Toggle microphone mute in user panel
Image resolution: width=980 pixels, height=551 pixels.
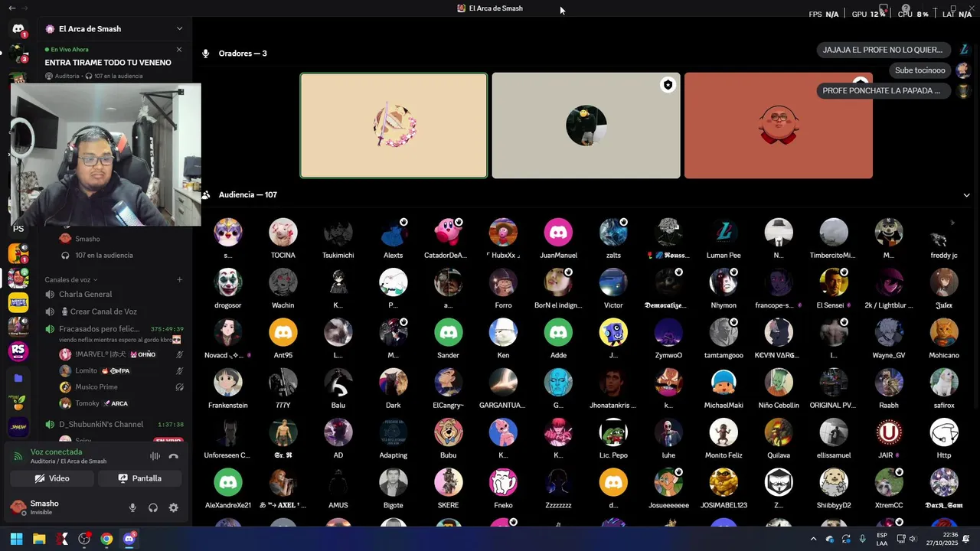coord(132,507)
